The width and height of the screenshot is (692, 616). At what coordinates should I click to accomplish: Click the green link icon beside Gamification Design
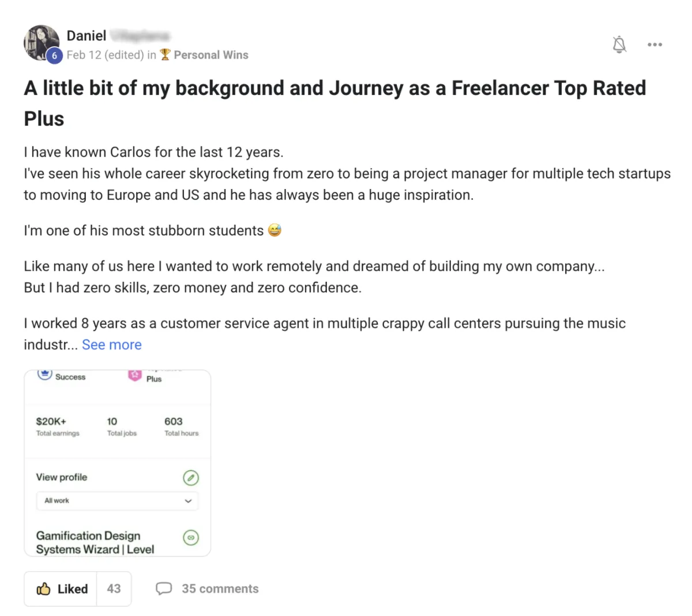[x=191, y=538]
